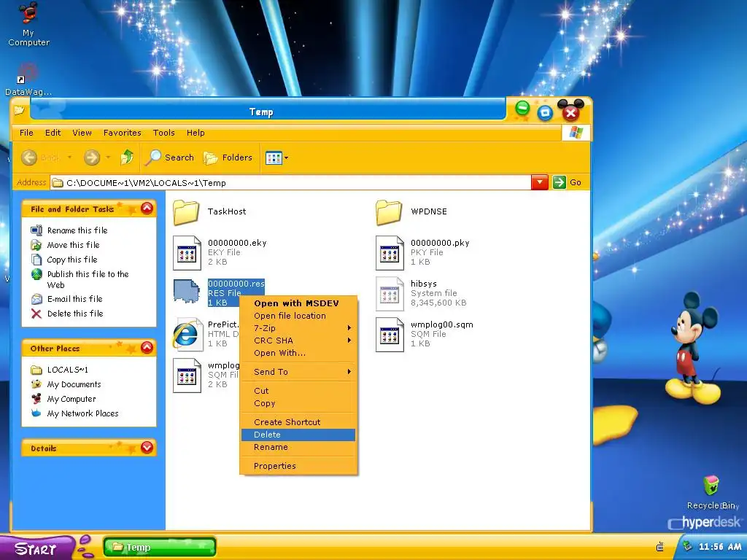This screenshot has width=747, height=560.
Task: Choose Copy from context menu
Action: tap(298, 403)
